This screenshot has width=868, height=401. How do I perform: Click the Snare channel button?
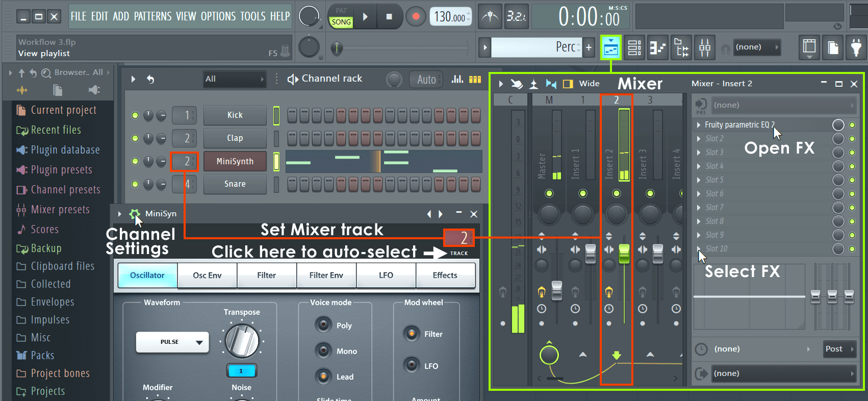[x=235, y=184]
